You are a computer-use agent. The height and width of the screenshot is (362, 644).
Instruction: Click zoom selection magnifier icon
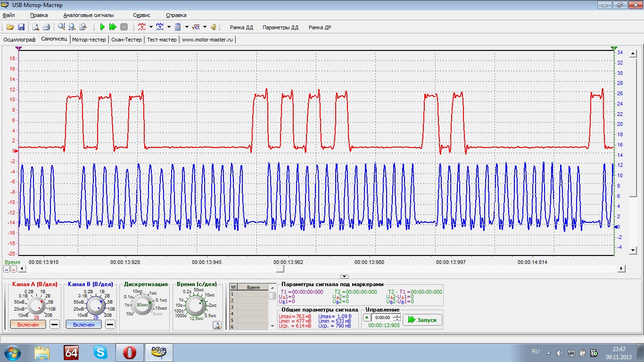click(x=83, y=27)
